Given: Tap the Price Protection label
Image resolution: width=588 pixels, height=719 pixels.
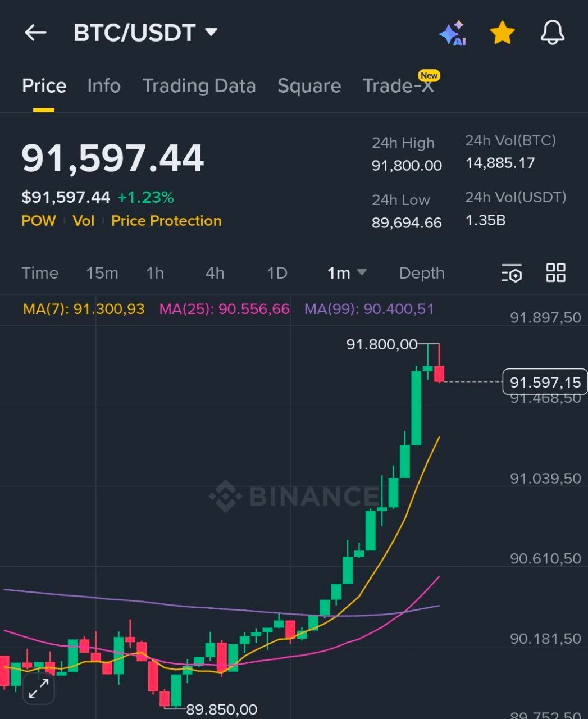Looking at the screenshot, I should (x=166, y=221).
